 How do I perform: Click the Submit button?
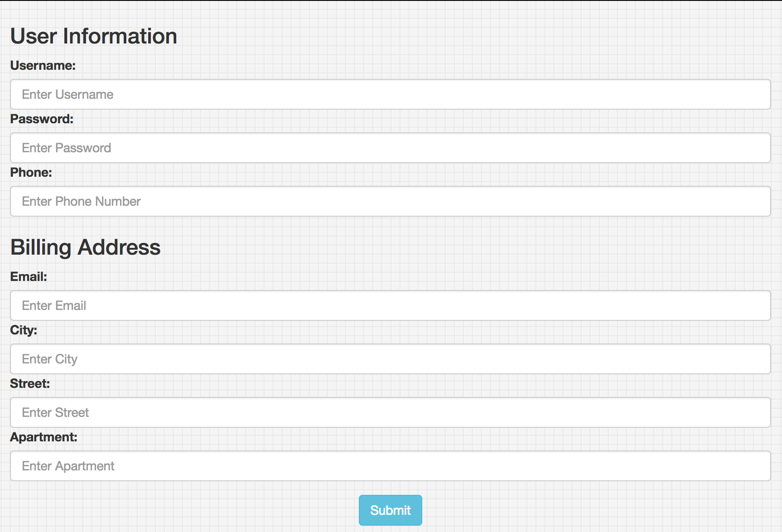pyautogui.click(x=390, y=510)
